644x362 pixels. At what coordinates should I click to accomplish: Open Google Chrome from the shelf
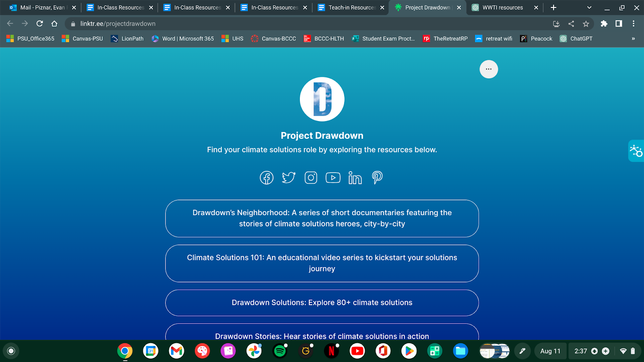pyautogui.click(x=125, y=351)
